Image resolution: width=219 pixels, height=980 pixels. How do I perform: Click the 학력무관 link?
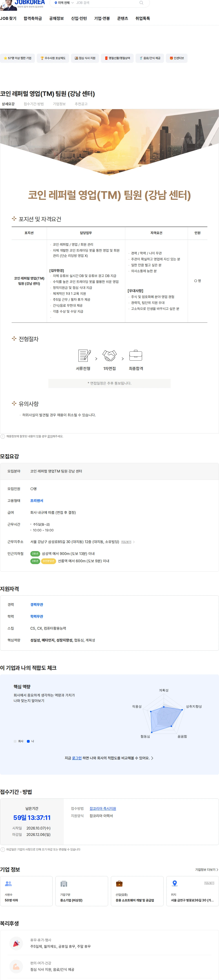(x=37, y=616)
